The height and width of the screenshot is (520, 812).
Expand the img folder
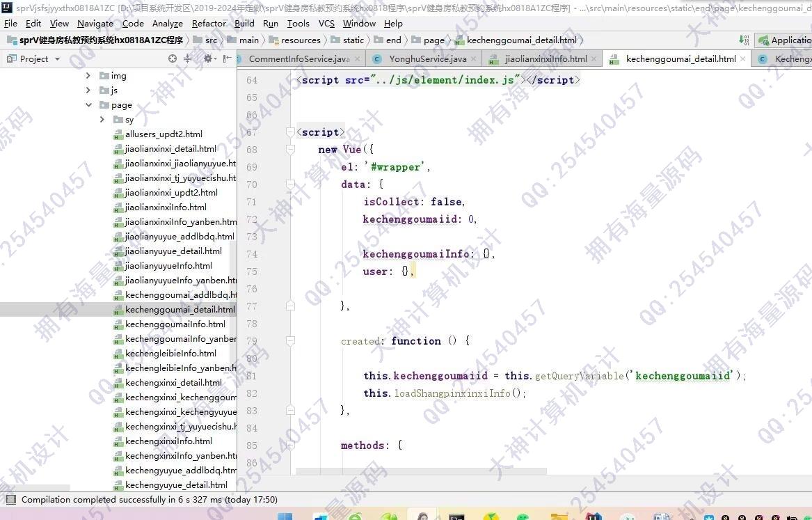click(88, 76)
